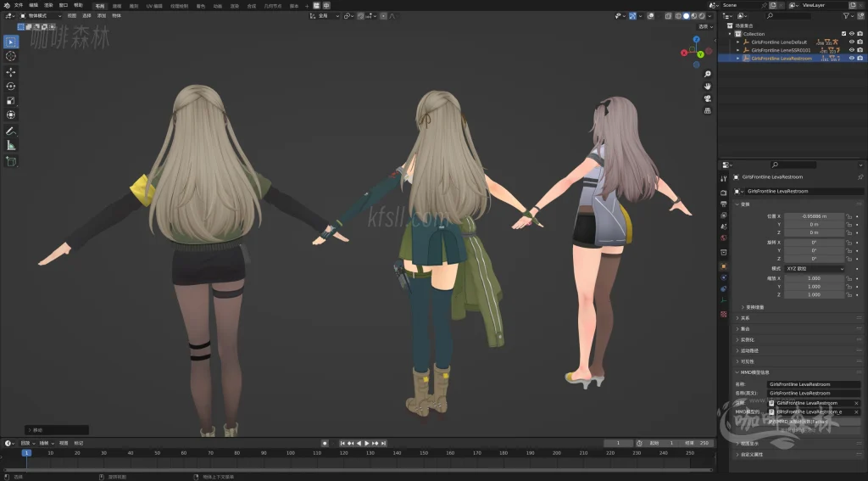Hide GirlsFrontline LeneDefault with eye icon
This screenshot has height=481, width=868.
[x=852, y=42]
